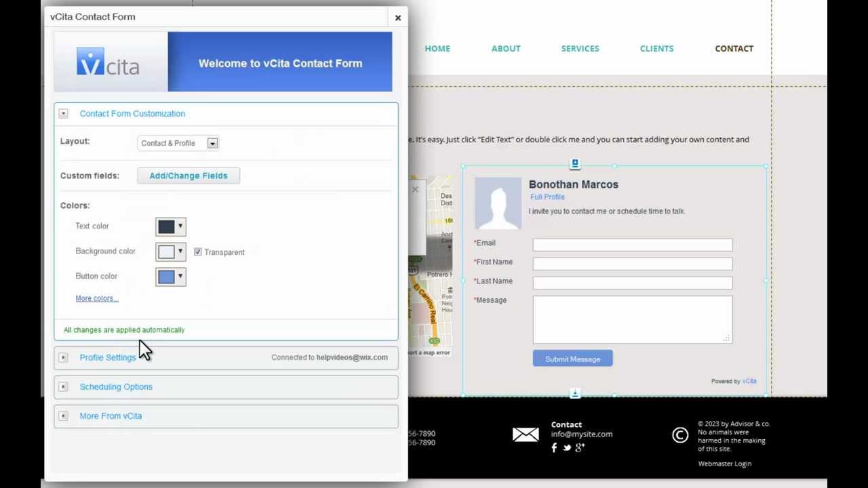The height and width of the screenshot is (488, 868).
Task: Click the Webmaster Login link in the footer
Action: (725, 464)
